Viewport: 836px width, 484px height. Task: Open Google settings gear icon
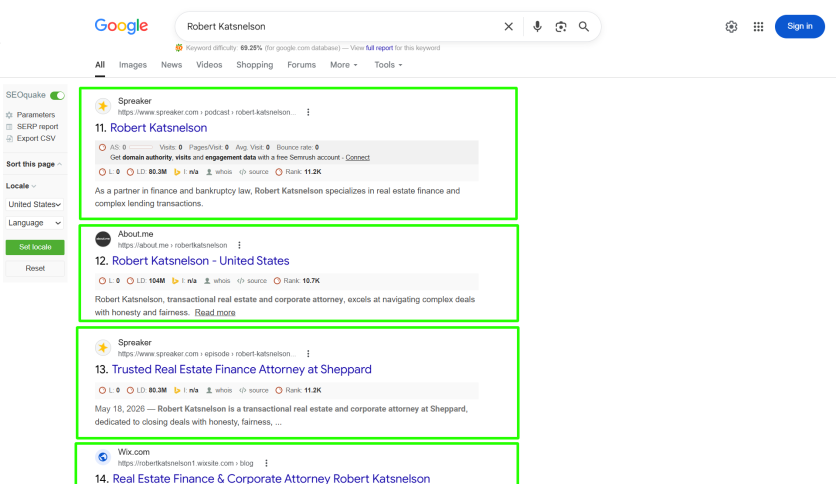(x=731, y=27)
